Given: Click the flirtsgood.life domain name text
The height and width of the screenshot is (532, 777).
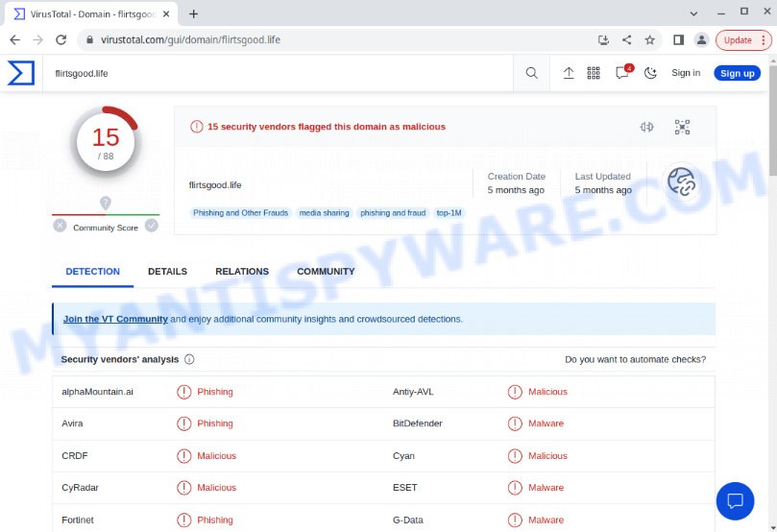Looking at the screenshot, I should (x=215, y=184).
